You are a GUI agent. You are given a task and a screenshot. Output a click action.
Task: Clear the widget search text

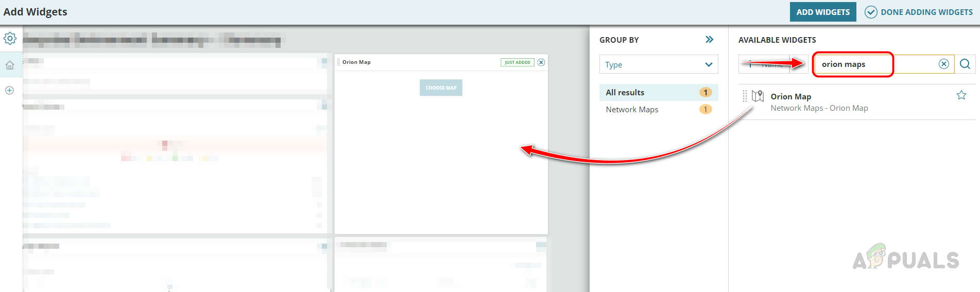click(x=944, y=64)
